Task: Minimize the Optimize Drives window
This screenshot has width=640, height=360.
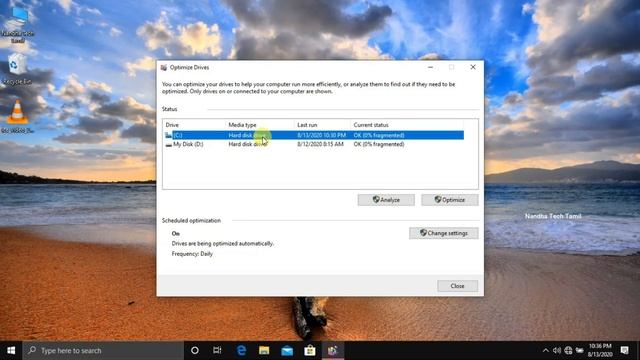Action: click(x=431, y=67)
